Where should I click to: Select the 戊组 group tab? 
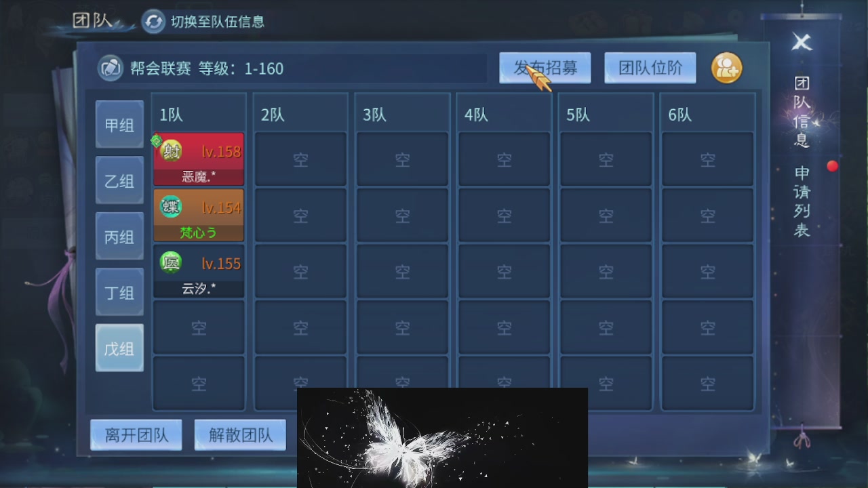pos(119,348)
